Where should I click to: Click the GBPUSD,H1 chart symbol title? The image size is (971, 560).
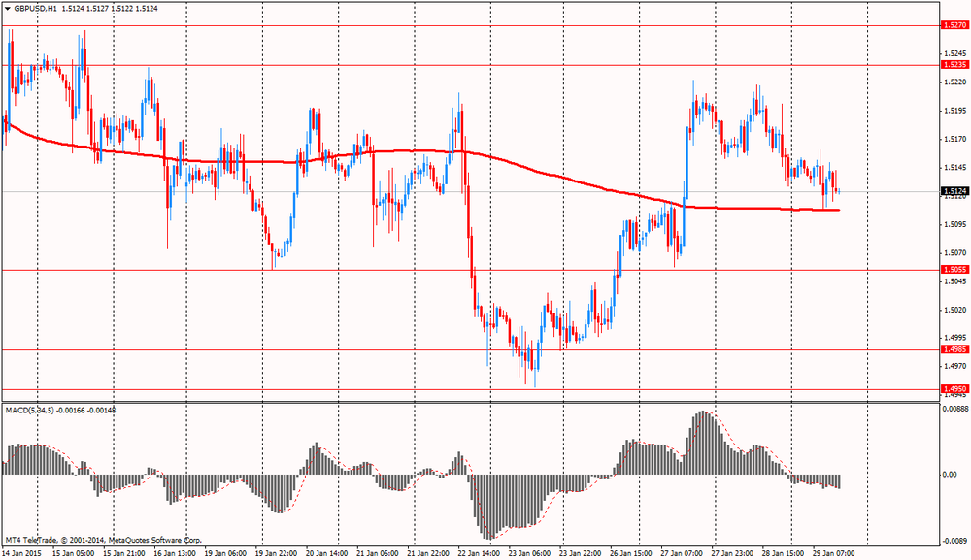[36, 9]
